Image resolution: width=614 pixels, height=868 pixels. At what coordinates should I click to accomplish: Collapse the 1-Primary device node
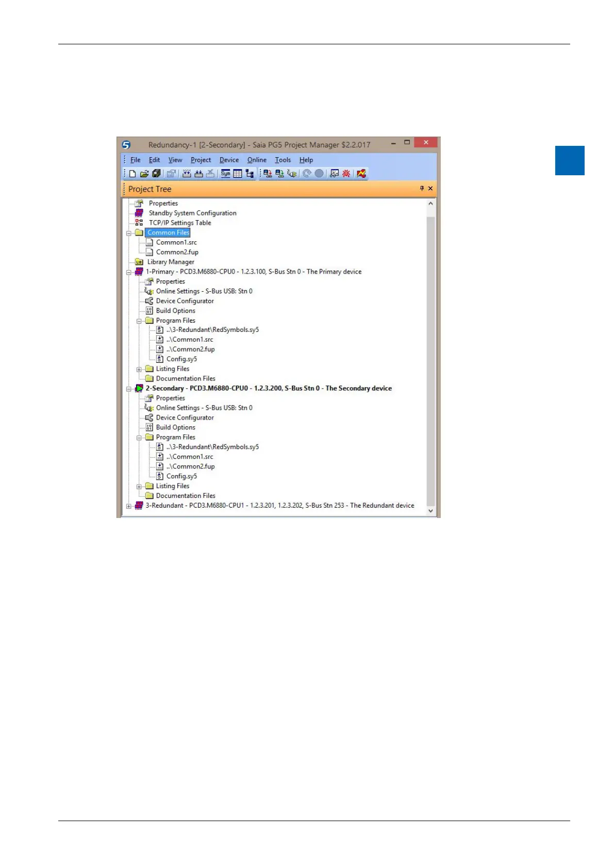pyautogui.click(x=129, y=272)
